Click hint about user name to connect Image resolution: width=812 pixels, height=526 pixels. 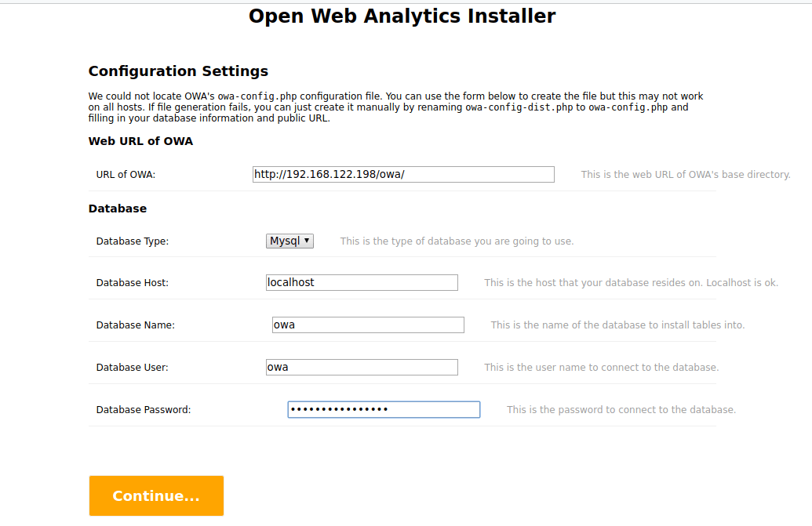click(x=601, y=368)
